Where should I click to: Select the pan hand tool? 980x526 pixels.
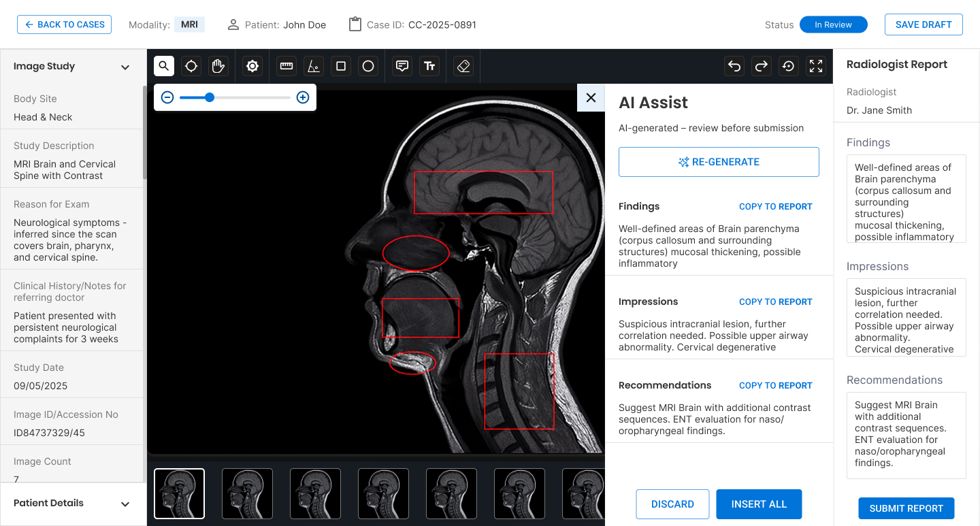[218, 66]
